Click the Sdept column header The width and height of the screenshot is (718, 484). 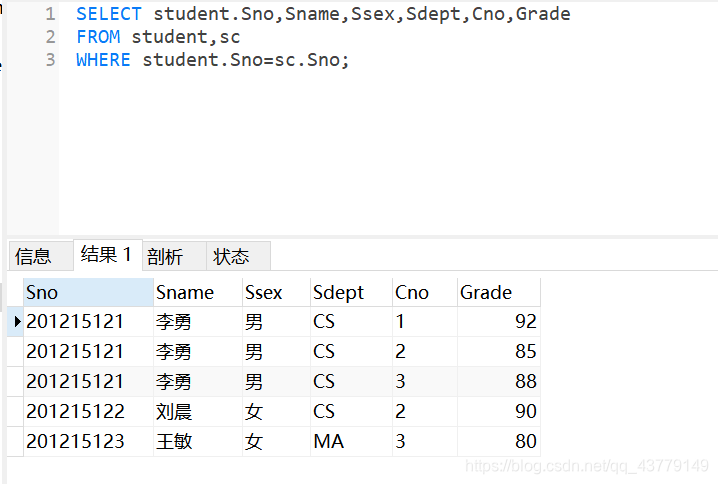tap(351, 293)
